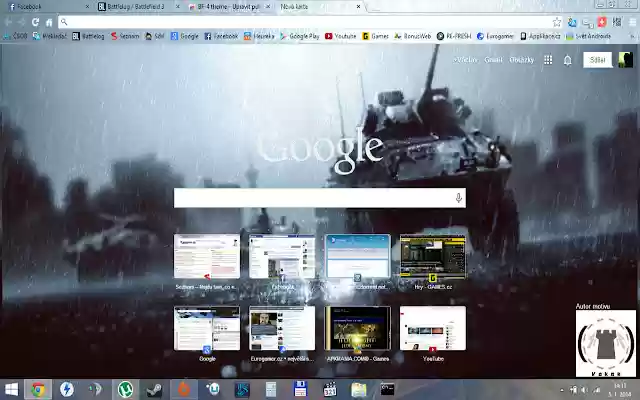The width and height of the screenshot is (640, 400).
Task: Open the YouTube most-visited thumbnail
Action: pos(433,328)
